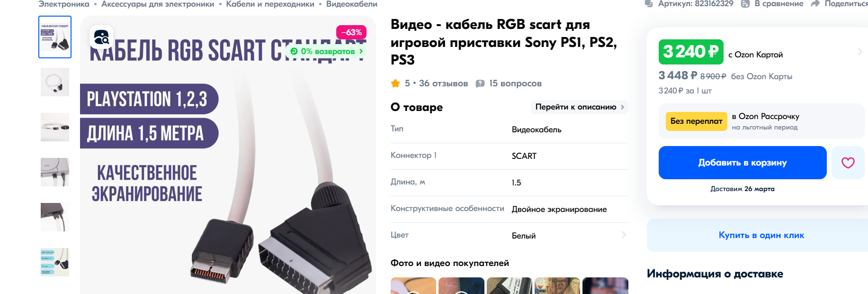Click Купить в один клик button
The width and height of the screenshot is (868, 294).
pyautogui.click(x=761, y=235)
